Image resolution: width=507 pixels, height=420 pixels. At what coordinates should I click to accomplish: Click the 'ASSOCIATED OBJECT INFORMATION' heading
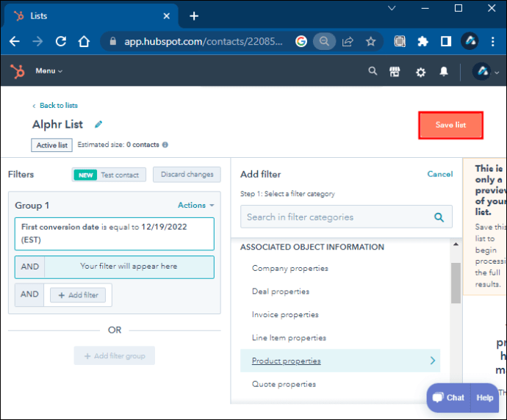(x=312, y=247)
